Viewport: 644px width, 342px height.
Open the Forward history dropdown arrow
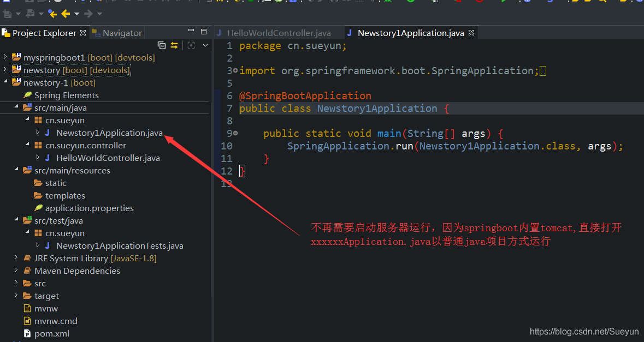[99, 14]
